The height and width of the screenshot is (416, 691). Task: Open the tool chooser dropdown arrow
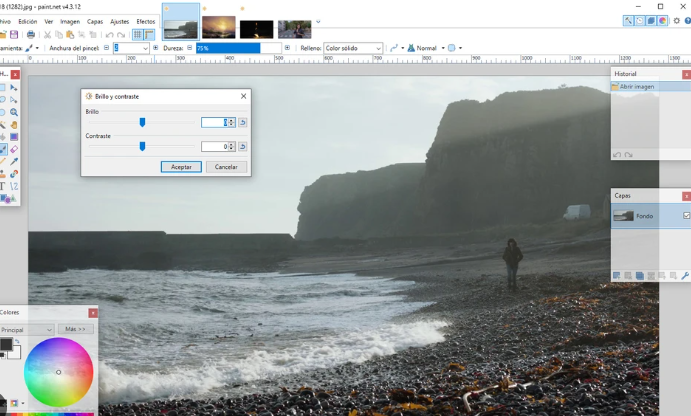(37, 48)
